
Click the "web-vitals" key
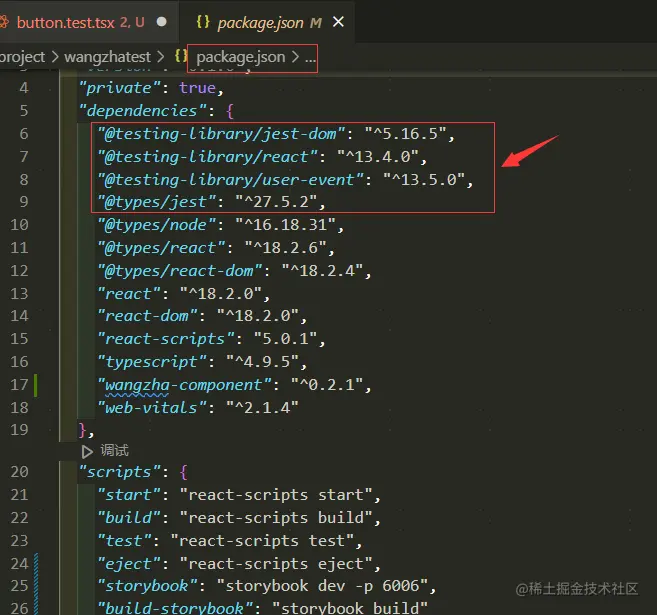[152, 408]
